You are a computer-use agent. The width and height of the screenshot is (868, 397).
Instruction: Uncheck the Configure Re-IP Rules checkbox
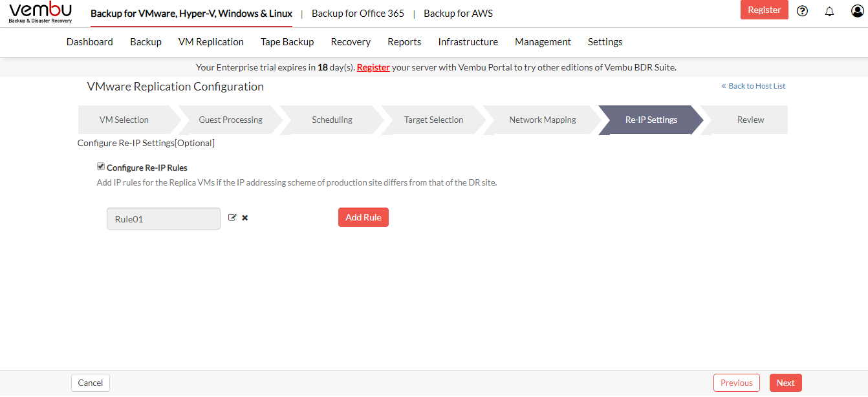click(x=101, y=167)
